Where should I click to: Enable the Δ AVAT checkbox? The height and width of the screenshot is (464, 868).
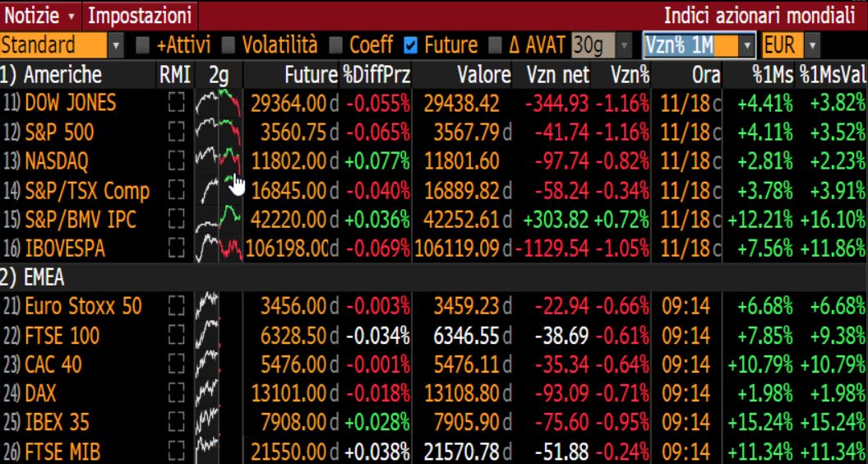coord(496,45)
